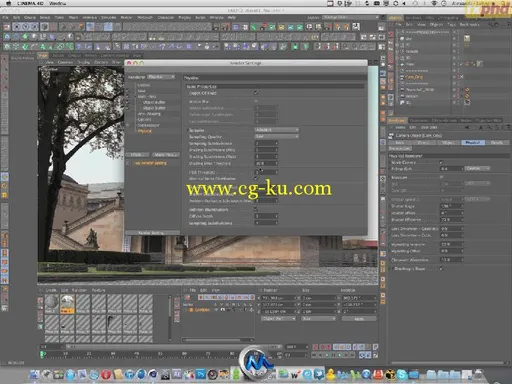This screenshot has height=384, width=512.
Task: Open the Layout dropdown in menu bar
Action: (x=350, y=17)
